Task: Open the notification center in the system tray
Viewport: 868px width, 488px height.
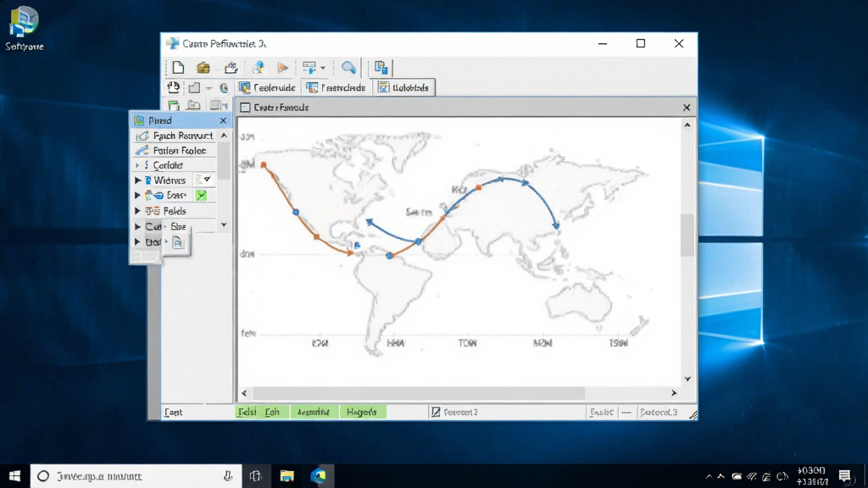Action: (845, 476)
